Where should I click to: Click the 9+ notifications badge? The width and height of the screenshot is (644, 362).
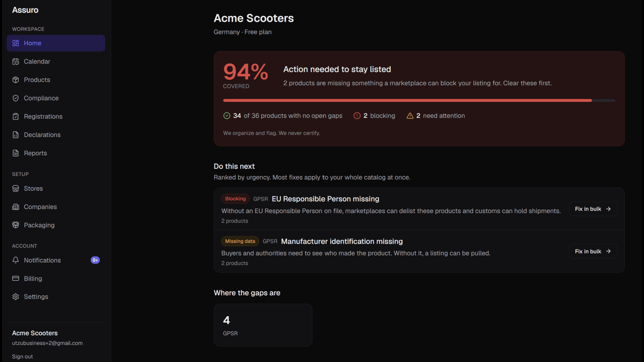pos(95,260)
